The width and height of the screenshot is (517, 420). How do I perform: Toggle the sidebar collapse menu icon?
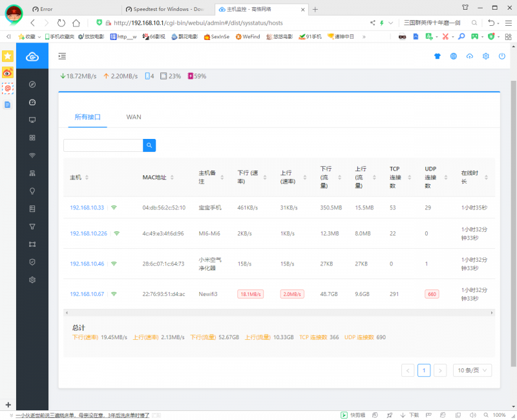coord(62,56)
